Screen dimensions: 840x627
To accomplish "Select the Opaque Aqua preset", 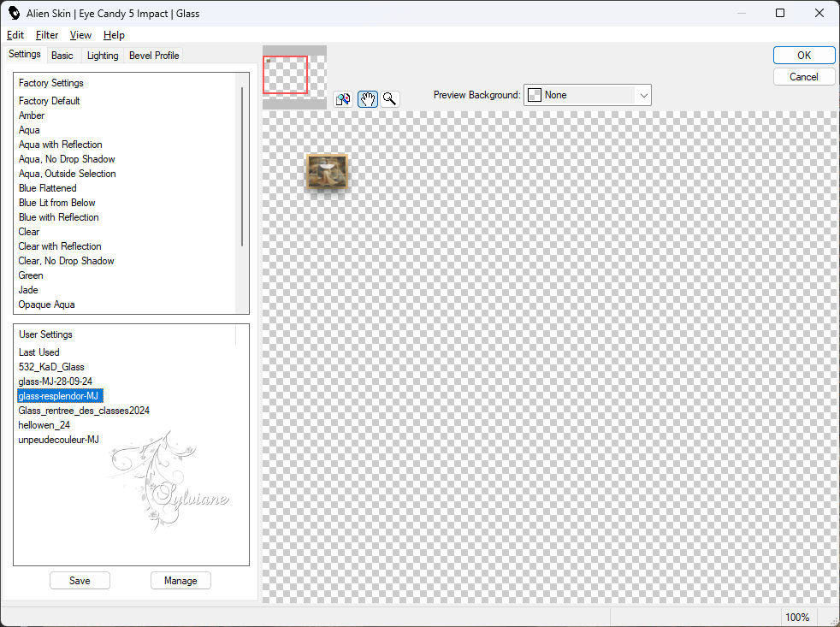I will [46, 304].
